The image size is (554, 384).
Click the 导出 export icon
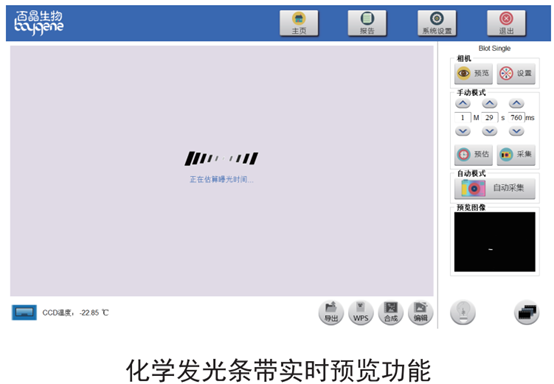tap(331, 313)
